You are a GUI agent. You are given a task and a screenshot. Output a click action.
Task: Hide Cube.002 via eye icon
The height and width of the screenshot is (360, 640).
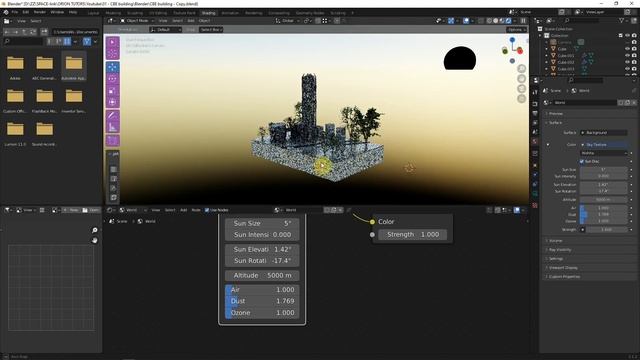pyautogui.click(x=627, y=62)
